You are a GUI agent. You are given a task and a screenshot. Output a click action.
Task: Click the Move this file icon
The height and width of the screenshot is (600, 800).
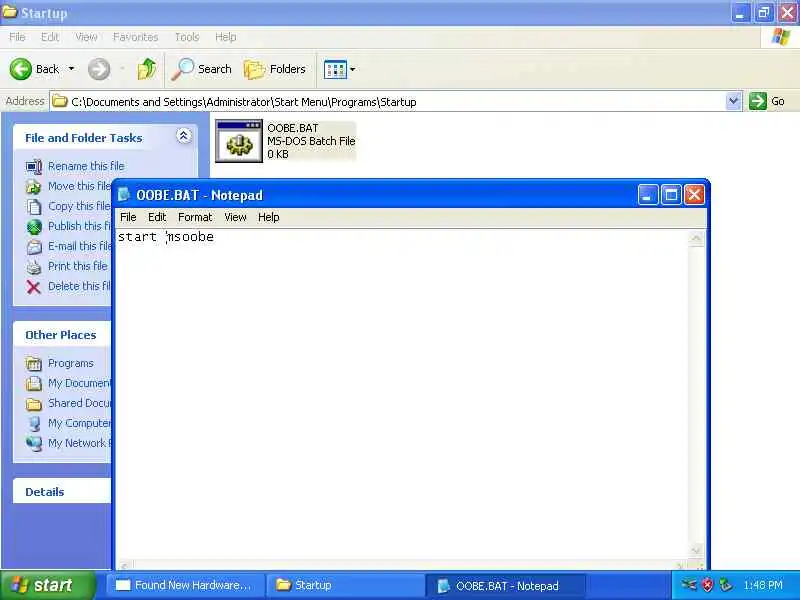coord(34,187)
